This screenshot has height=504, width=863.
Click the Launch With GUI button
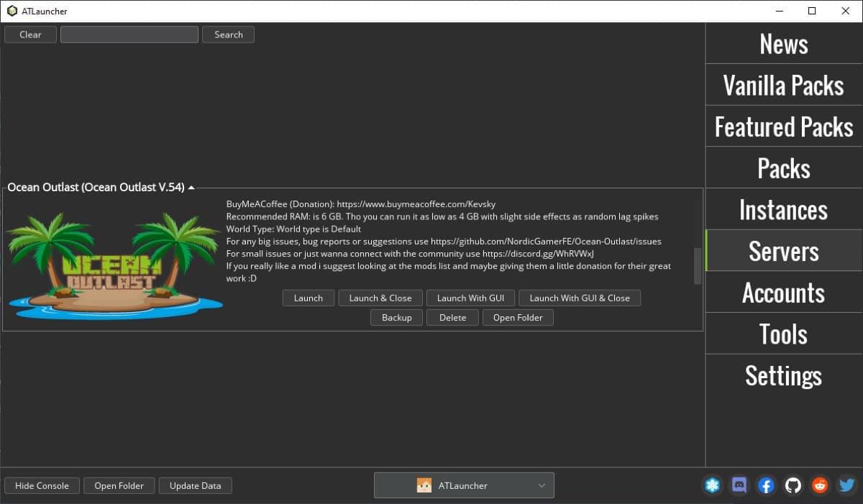(x=470, y=298)
